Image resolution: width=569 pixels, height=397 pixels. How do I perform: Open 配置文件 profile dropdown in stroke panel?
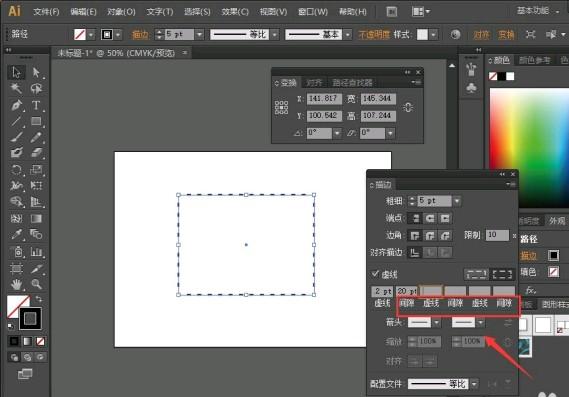[x=474, y=384]
